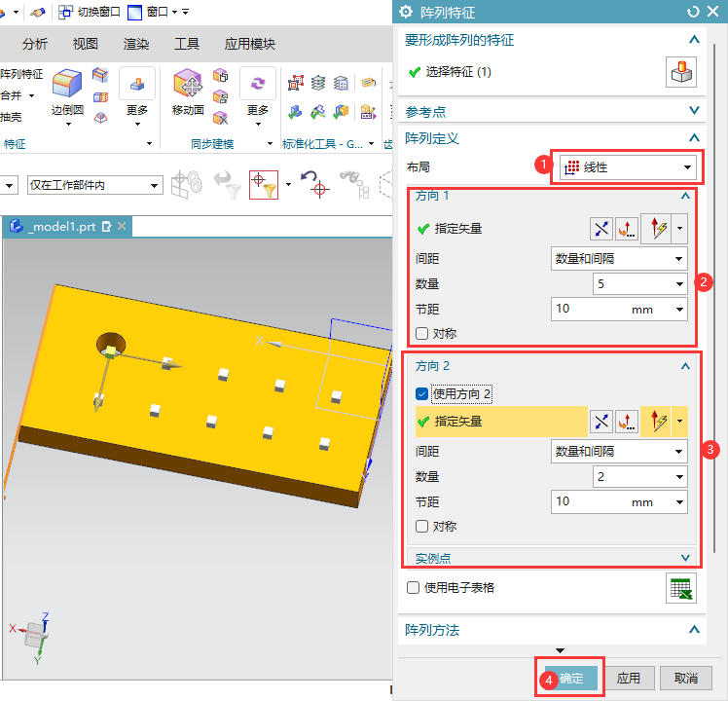This screenshot has width=728, height=701.
Task: Open the 数量 dropdown showing 5
Action: coord(639,284)
